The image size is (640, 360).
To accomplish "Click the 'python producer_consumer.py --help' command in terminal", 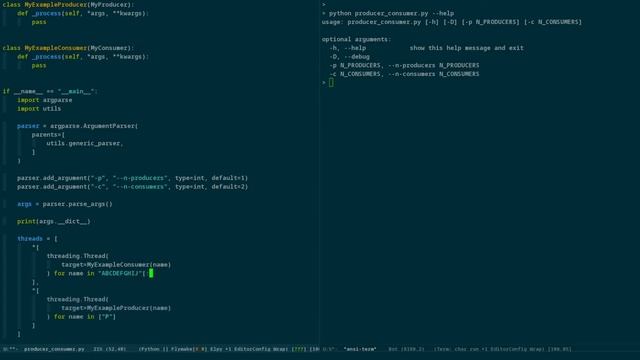I will coord(391,13).
